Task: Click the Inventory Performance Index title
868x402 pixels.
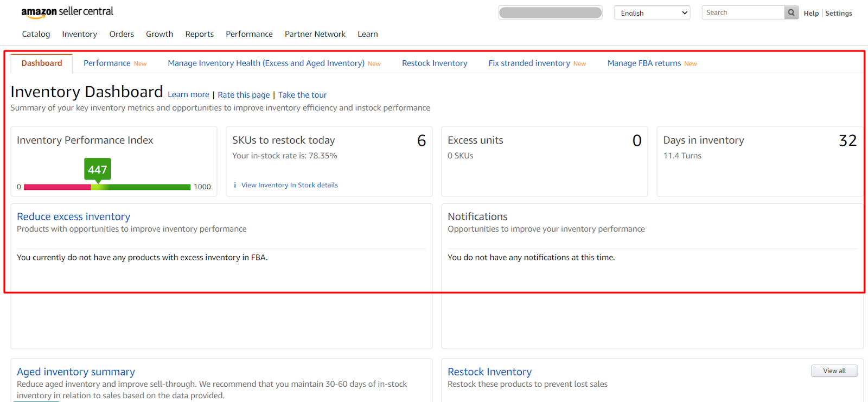Action: [85, 140]
